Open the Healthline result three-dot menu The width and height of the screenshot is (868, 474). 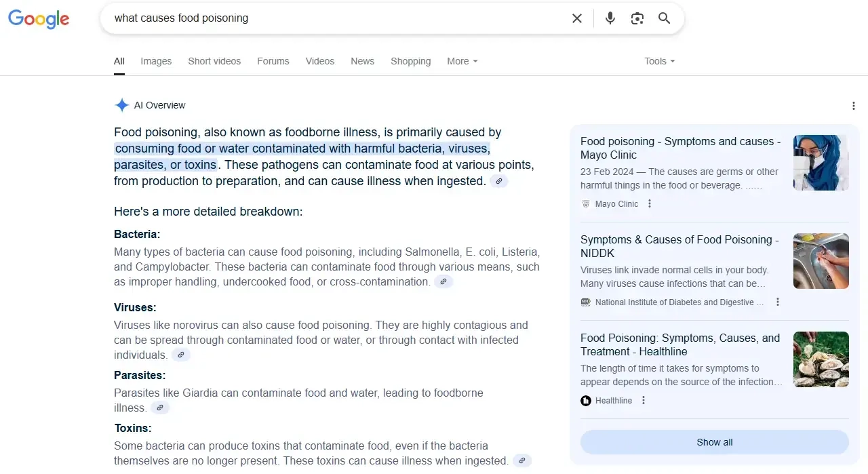click(x=644, y=400)
